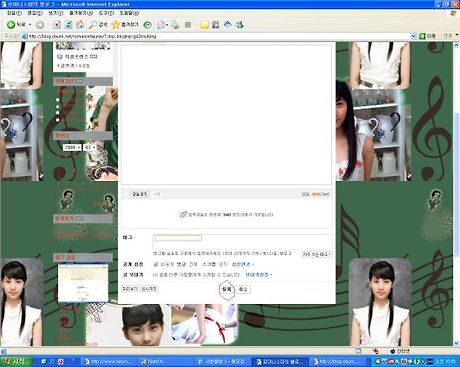Viewport: 460px width, 367px height.
Task: Stop loading with the red X icon
Action: pyautogui.click(x=57, y=25)
